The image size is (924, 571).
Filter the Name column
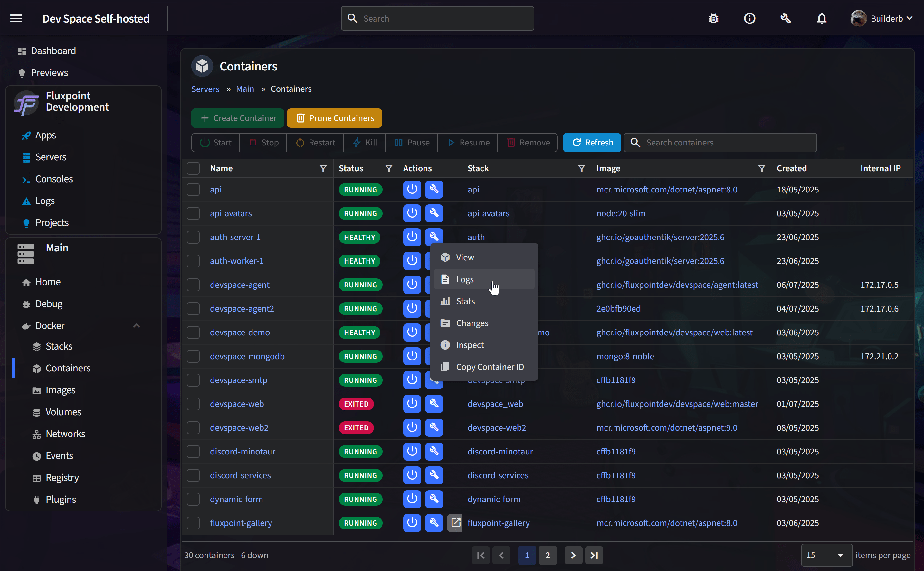(x=323, y=168)
